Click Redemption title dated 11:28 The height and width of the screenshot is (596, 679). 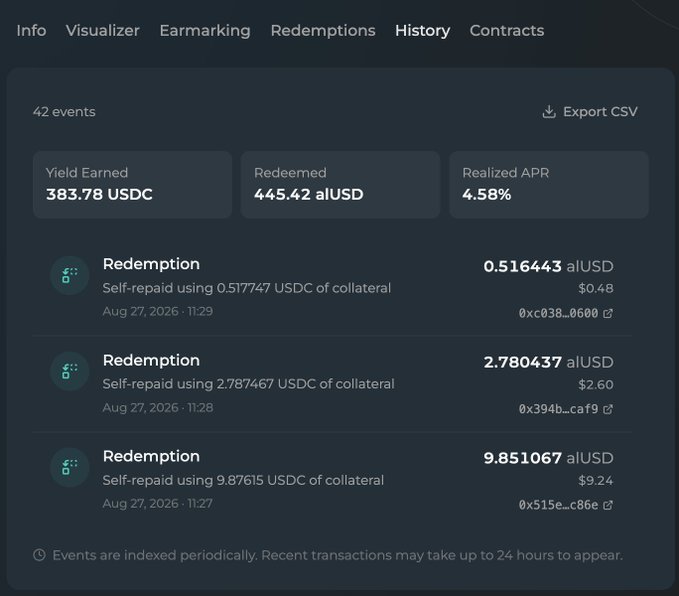151,360
